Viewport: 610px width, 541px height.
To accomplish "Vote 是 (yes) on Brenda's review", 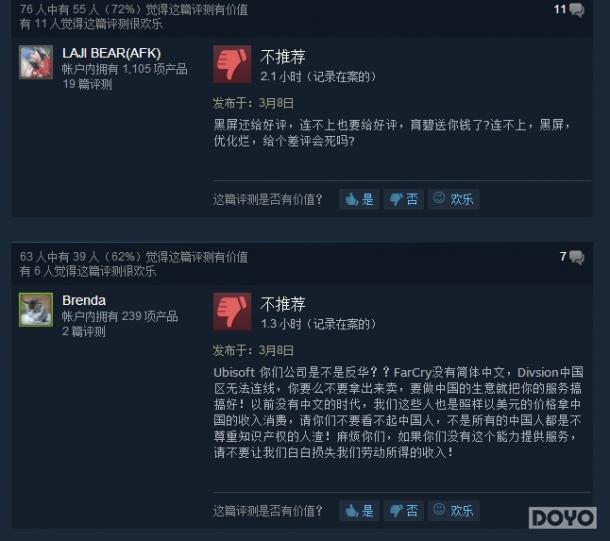I will [x=359, y=510].
